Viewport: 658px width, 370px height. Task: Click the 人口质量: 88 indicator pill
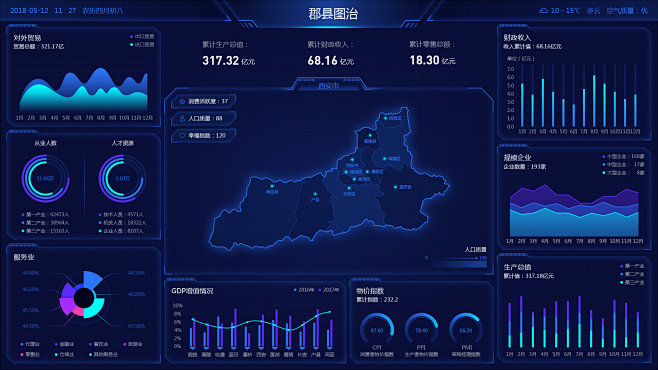tap(204, 119)
